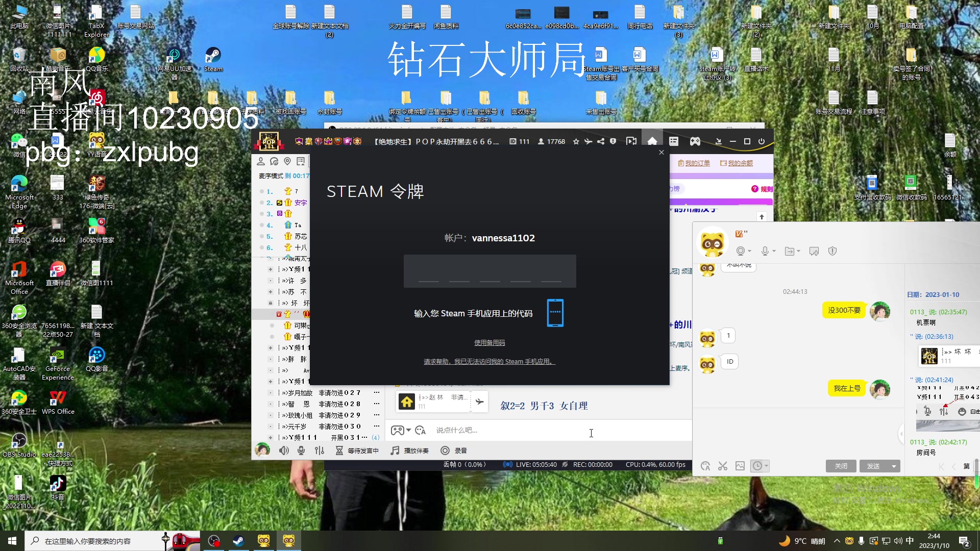Open the Steam mobile app help link
Viewport: 980px width, 551px height.
489,362
